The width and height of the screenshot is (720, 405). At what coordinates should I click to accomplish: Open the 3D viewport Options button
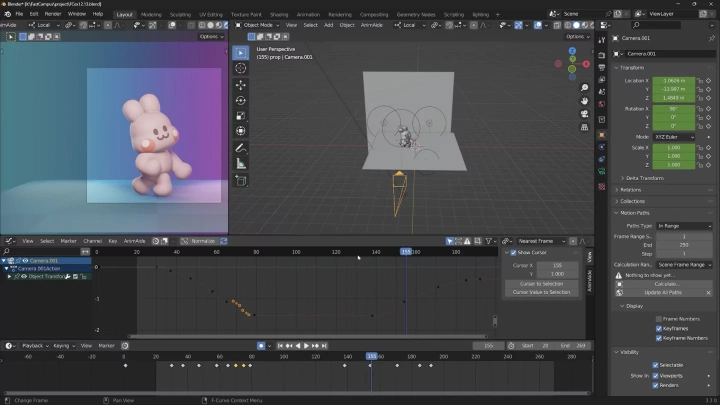577,37
